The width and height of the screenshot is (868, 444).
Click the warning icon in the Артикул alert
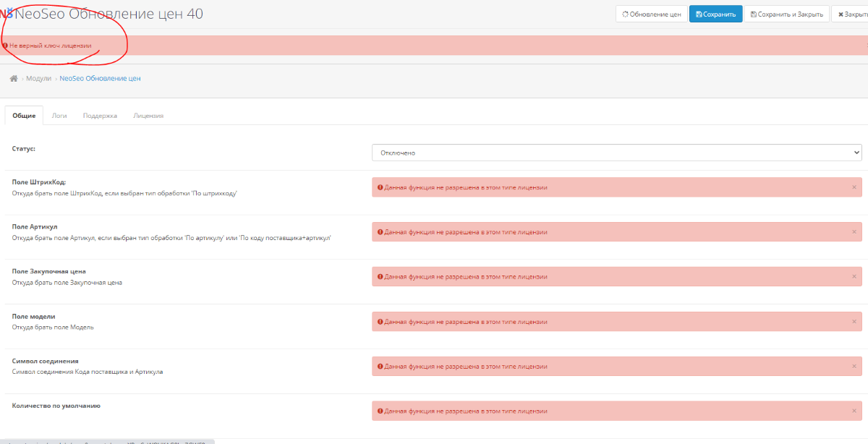(x=380, y=232)
